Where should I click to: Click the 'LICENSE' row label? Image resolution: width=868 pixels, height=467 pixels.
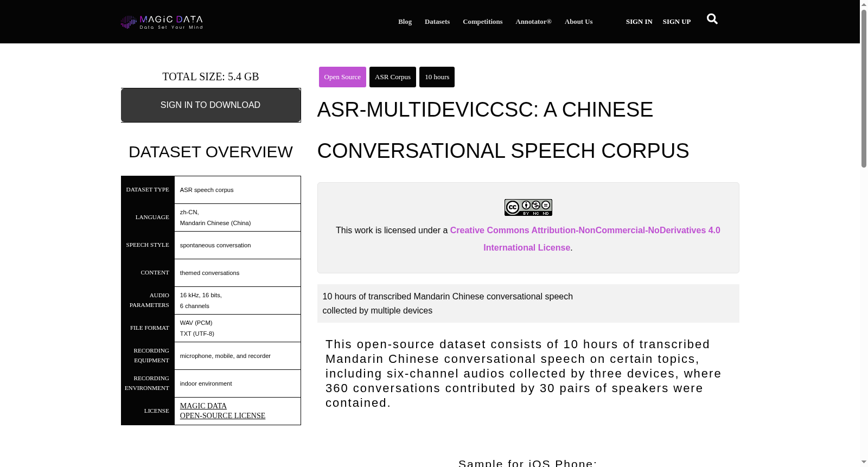[157, 411]
